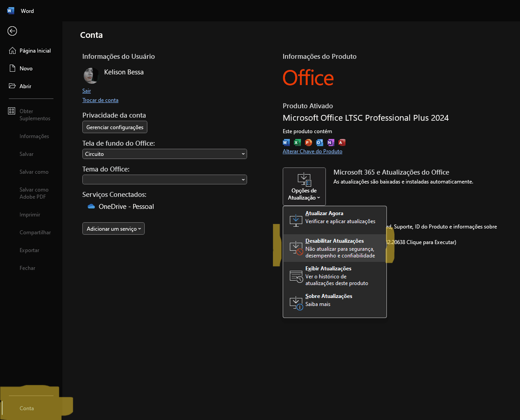This screenshot has height=420, width=520.
Task: Click the Word logo in title bar
Action: click(x=11, y=11)
